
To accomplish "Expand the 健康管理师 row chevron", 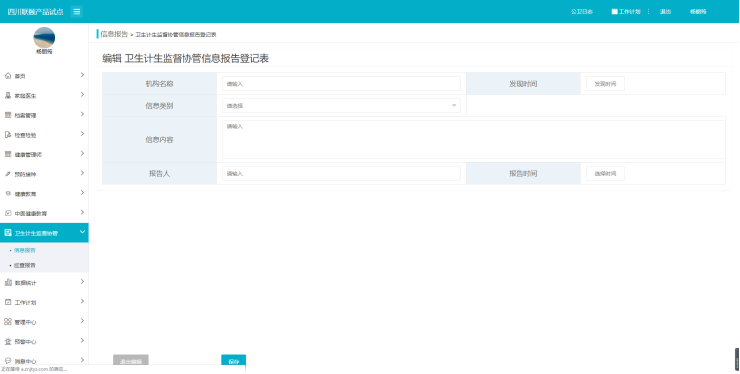I will click(82, 153).
